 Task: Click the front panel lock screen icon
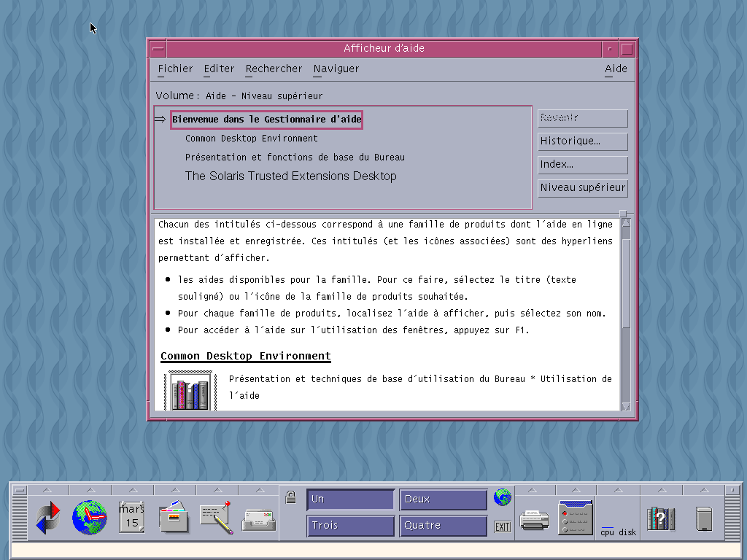point(290,497)
